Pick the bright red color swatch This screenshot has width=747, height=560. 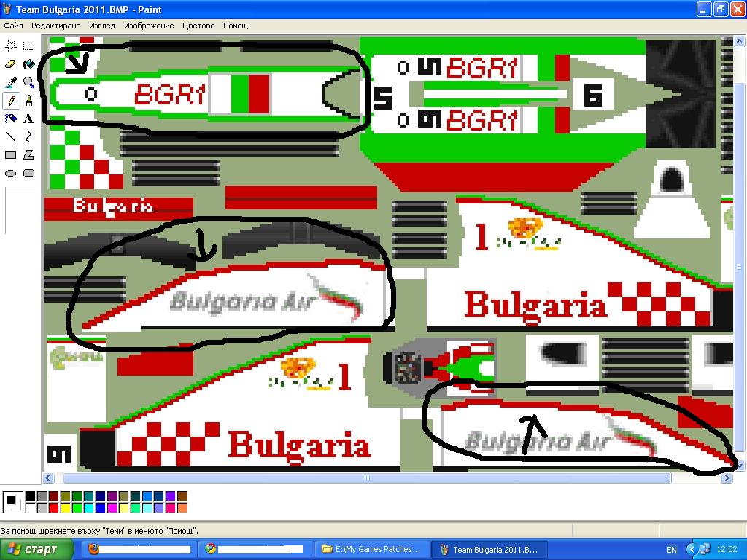(53, 507)
